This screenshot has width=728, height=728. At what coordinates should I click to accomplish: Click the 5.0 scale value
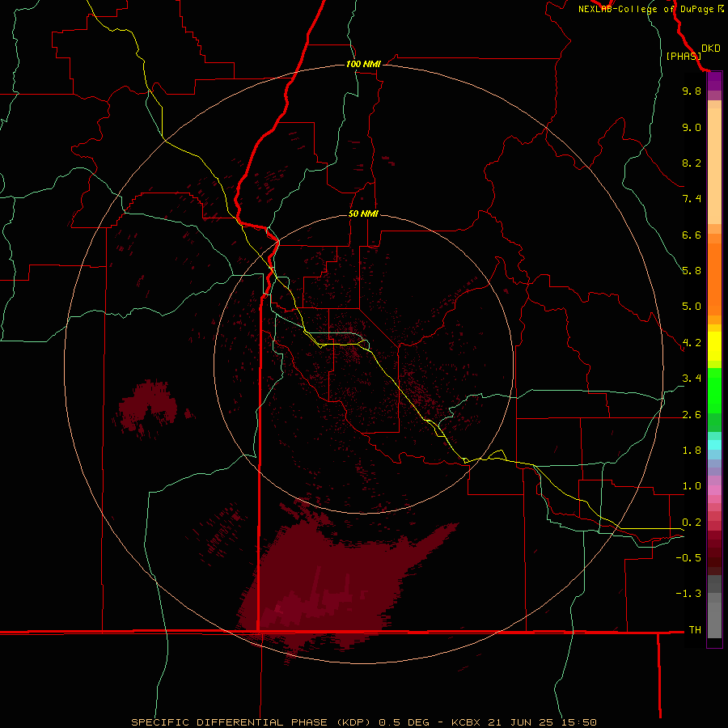(692, 307)
